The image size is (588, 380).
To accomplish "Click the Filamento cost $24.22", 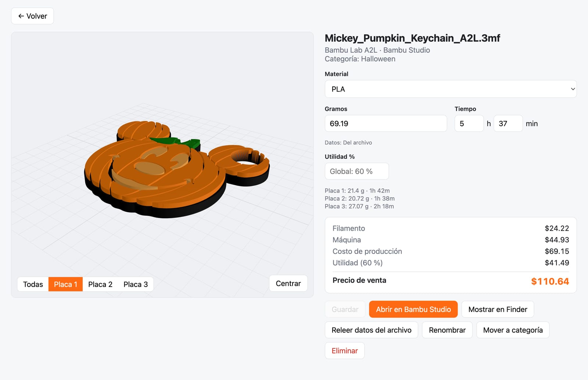I will pyautogui.click(x=557, y=228).
